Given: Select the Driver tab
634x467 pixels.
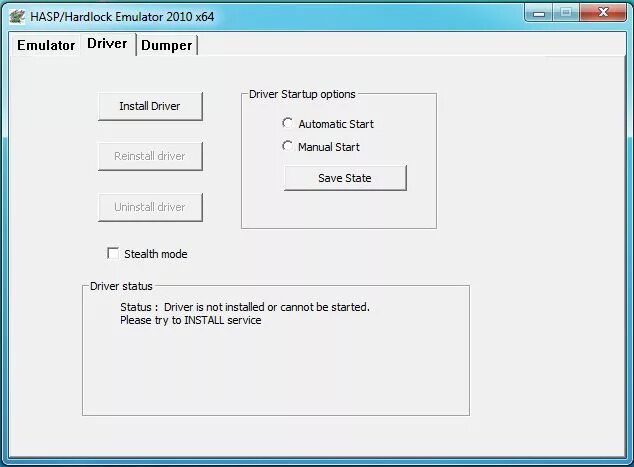Looking at the screenshot, I should [x=107, y=44].
